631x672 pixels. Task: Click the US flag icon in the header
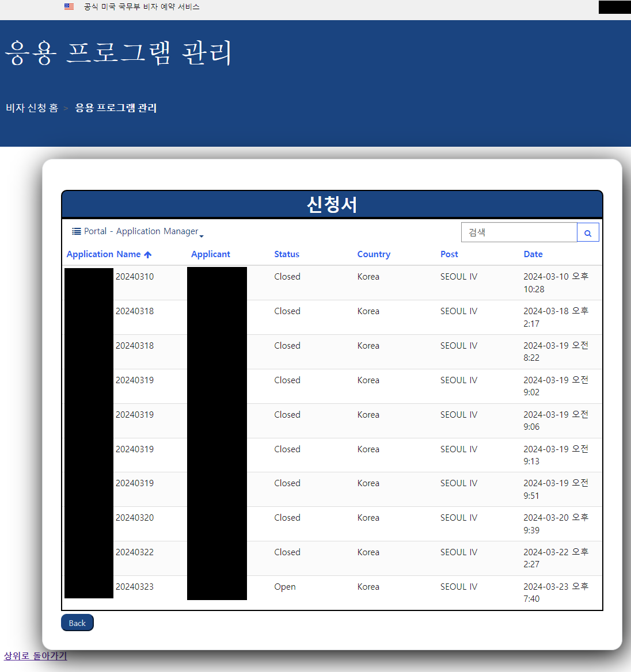(x=69, y=7)
